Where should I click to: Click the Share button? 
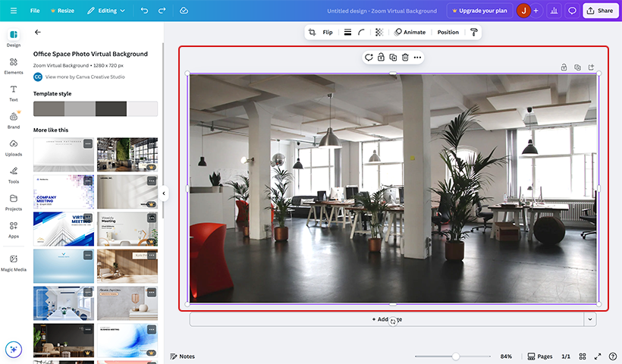point(600,11)
